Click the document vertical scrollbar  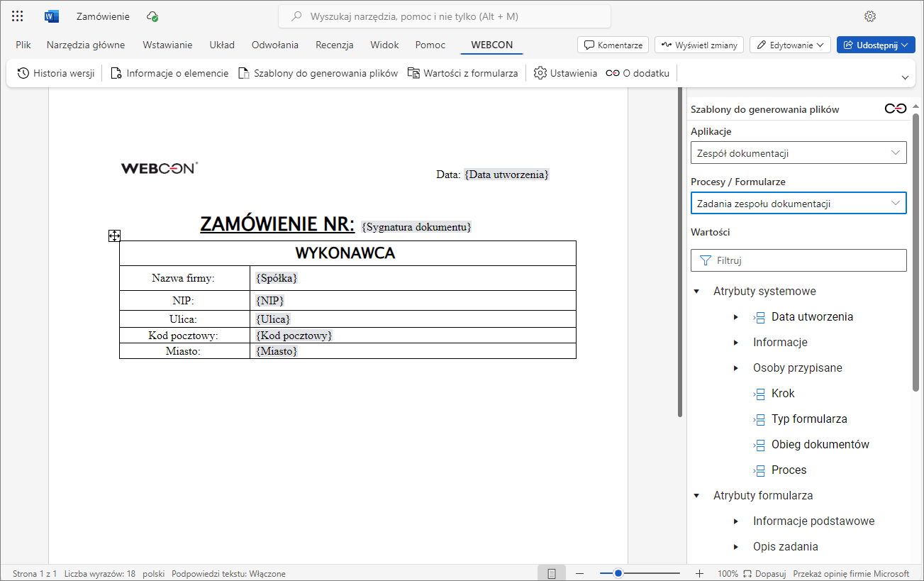coord(681,252)
